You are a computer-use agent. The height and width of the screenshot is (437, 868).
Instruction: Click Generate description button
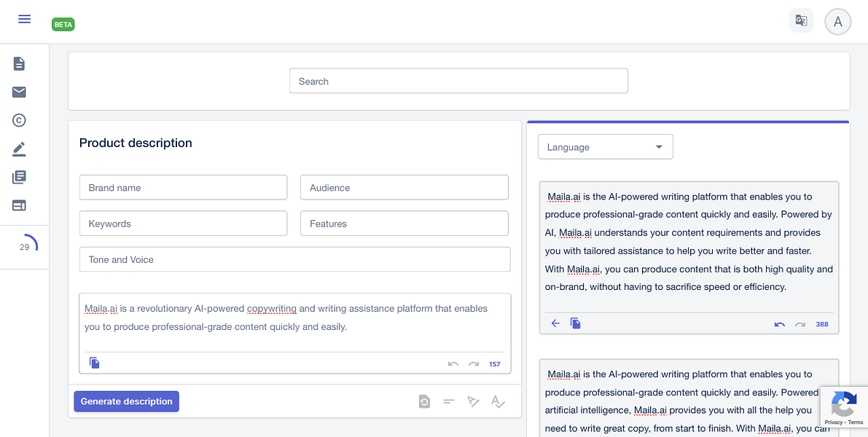(x=127, y=401)
